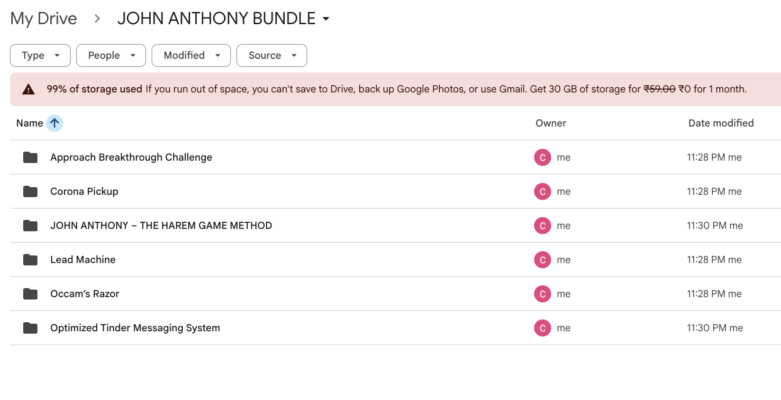
Task: Select the Owner column header
Action: coord(551,123)
